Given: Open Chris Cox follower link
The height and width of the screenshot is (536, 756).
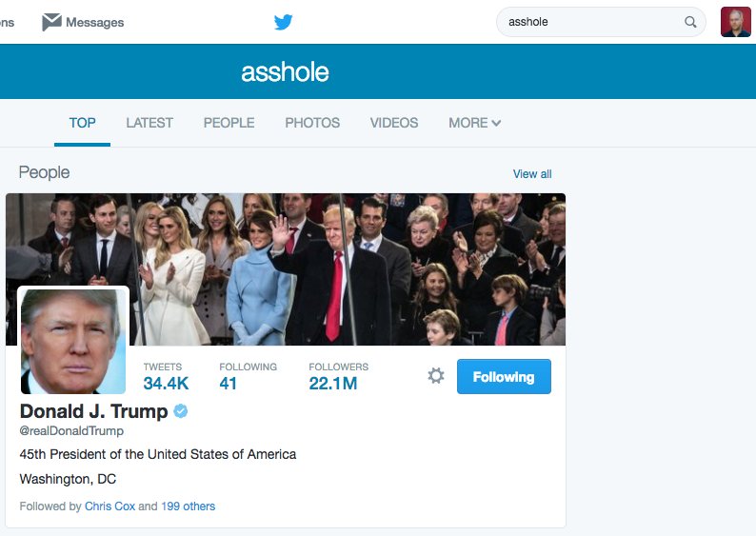Looking at the screenshot, I should 109,506.
